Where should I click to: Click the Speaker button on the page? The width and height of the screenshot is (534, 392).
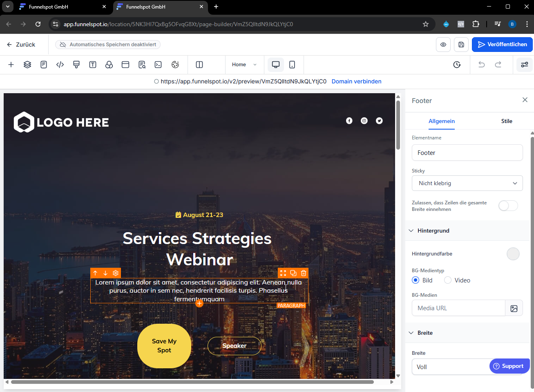point(235,346)
